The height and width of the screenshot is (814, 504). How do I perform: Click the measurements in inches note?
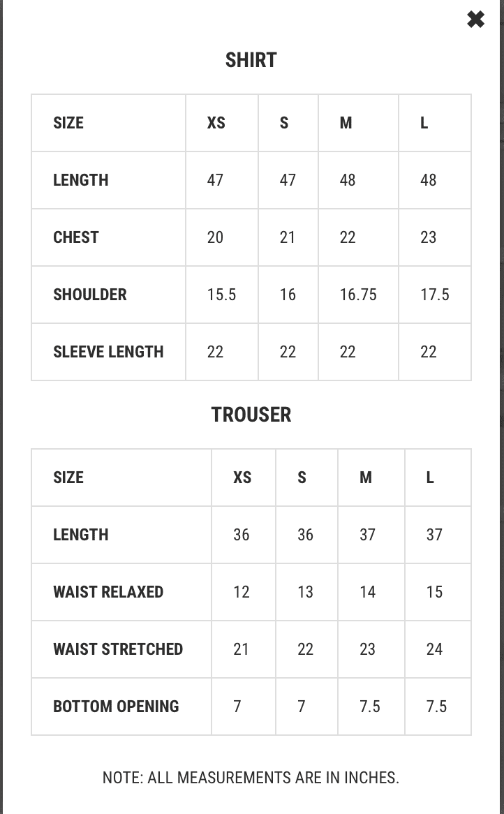point(251,777)
